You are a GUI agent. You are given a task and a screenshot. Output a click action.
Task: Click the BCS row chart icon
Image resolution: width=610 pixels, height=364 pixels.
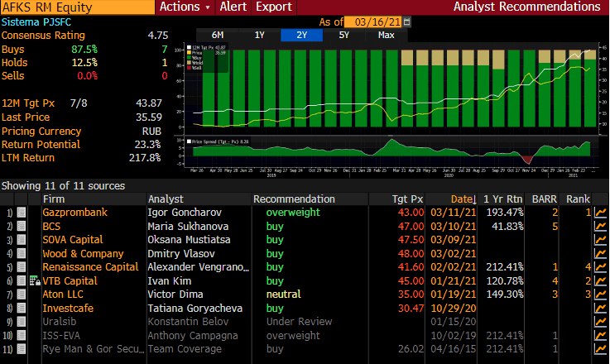coord(600,226)
